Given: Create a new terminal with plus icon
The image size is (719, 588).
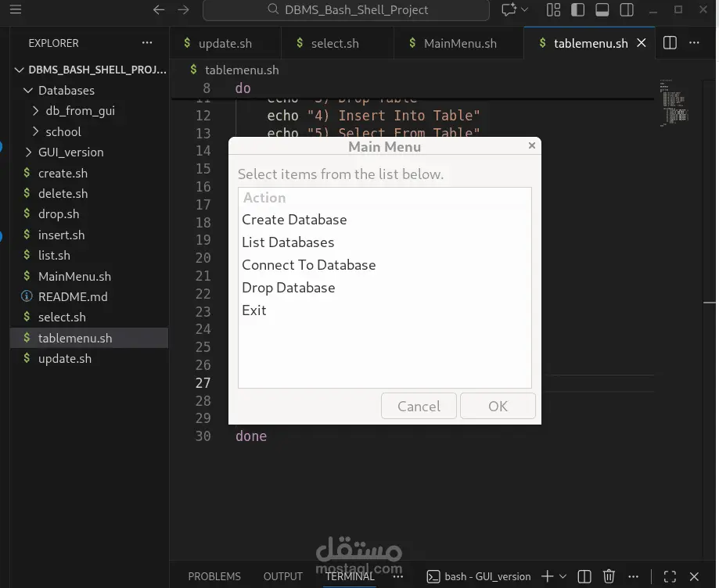Looking at the screenshot, I should click(x=548, y=576).
